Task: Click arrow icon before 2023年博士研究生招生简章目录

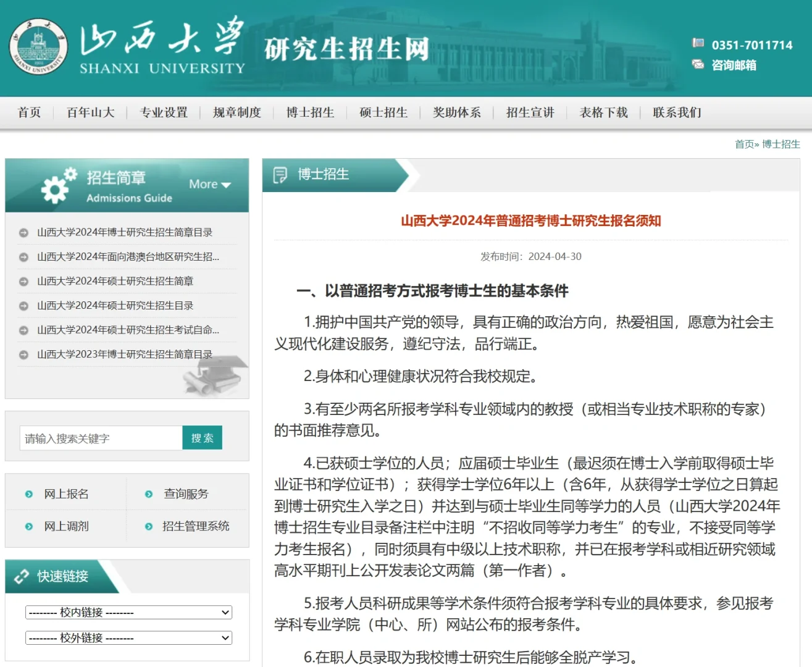Action: (23, 354)
